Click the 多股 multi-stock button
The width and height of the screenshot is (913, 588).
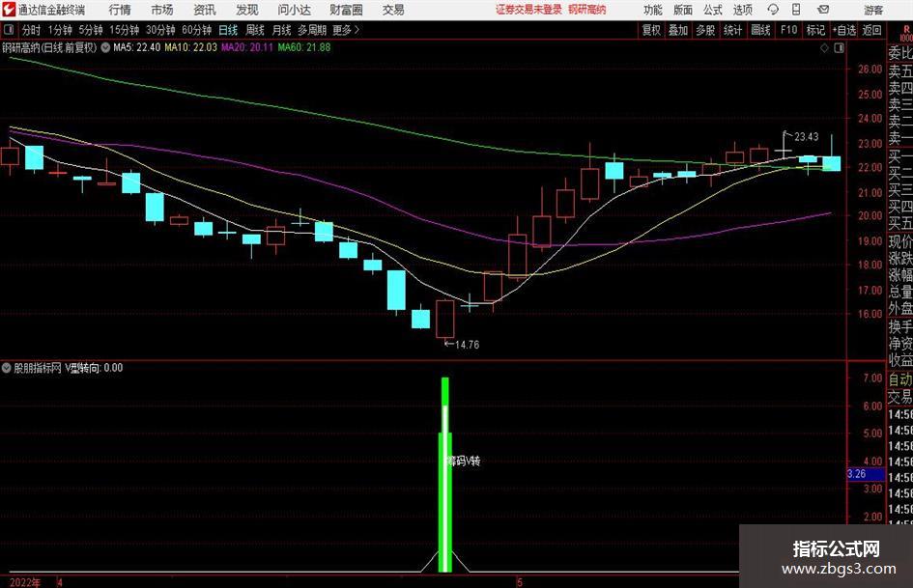pos(705,30)
